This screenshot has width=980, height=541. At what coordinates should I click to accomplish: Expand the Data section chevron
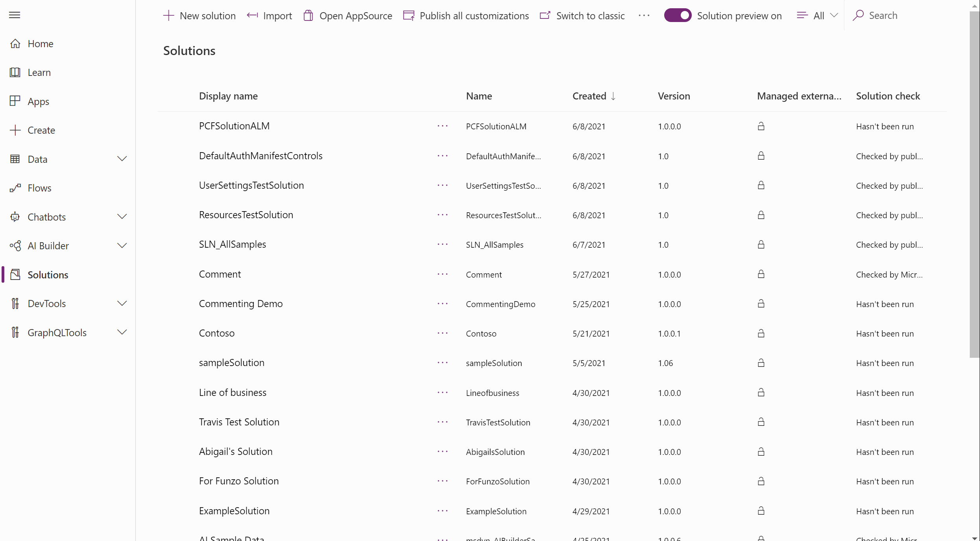122,159
